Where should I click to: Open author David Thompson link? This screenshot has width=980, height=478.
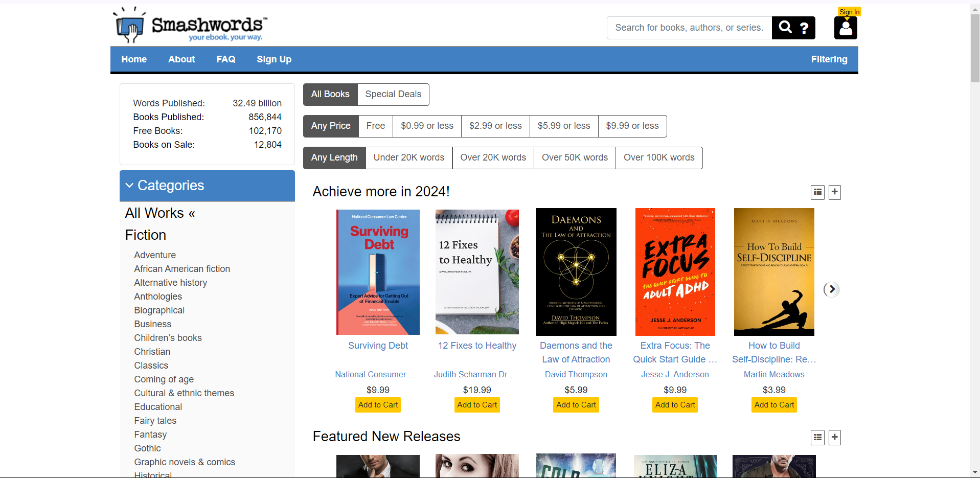point(576,375)
